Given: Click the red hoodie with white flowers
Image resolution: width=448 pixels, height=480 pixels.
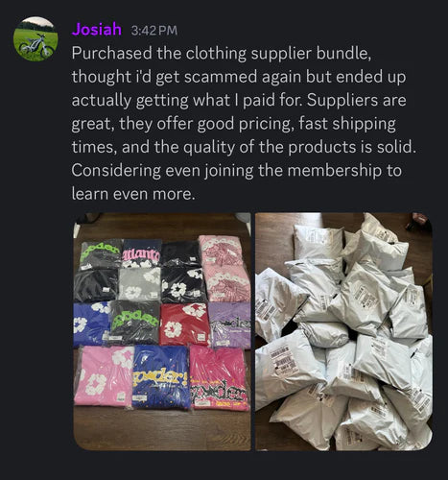Looking at the screenshot, I should point(184,324).
